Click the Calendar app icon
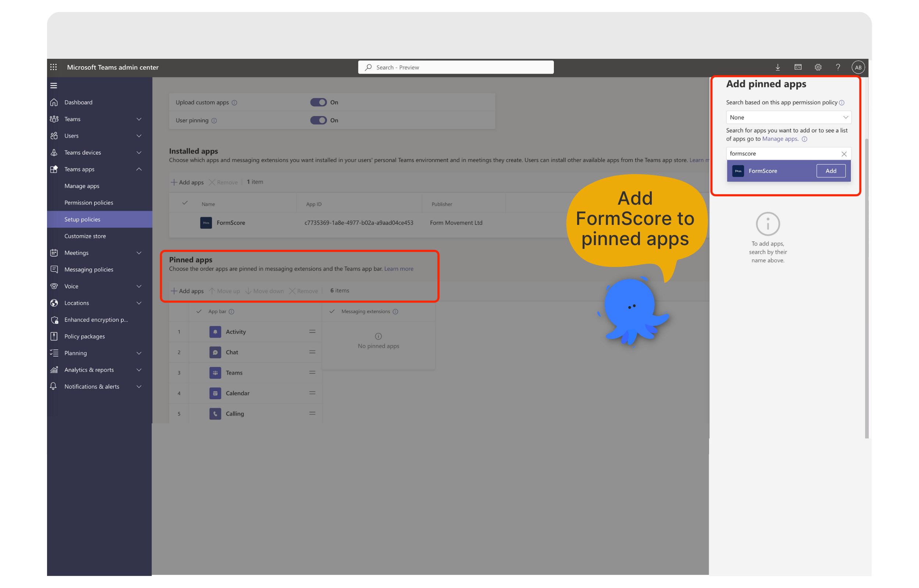This screenshot has width=919, height=588. [215, 393]
